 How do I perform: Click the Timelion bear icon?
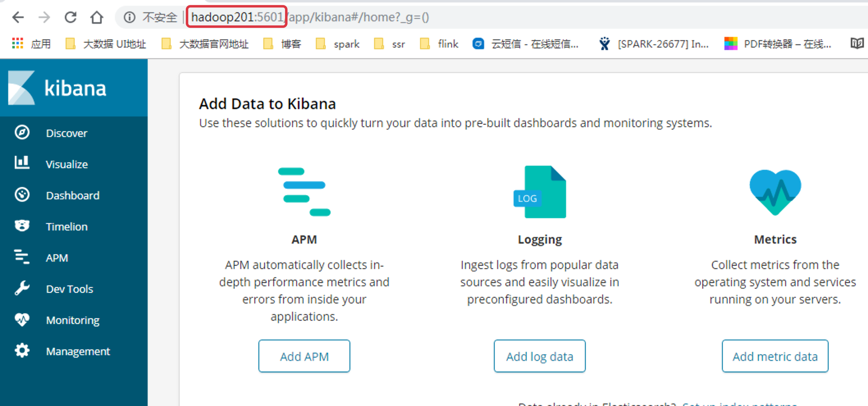[x=22, y=226]
